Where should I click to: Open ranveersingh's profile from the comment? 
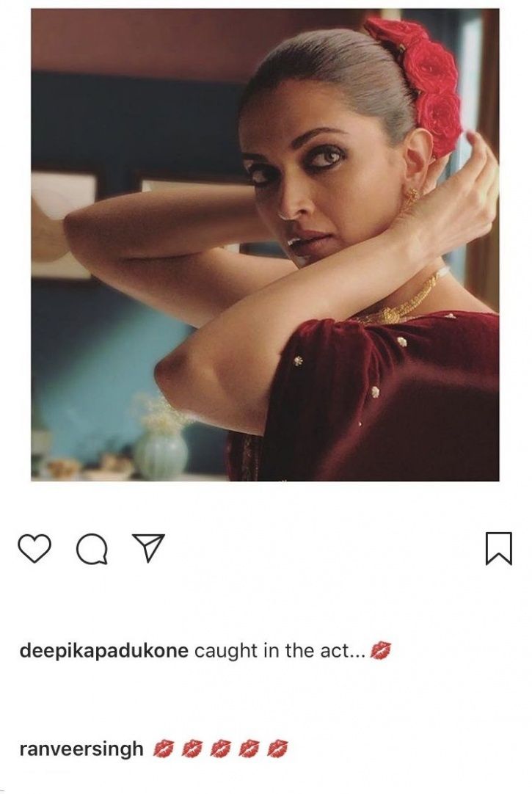click(x=81, y=749)
